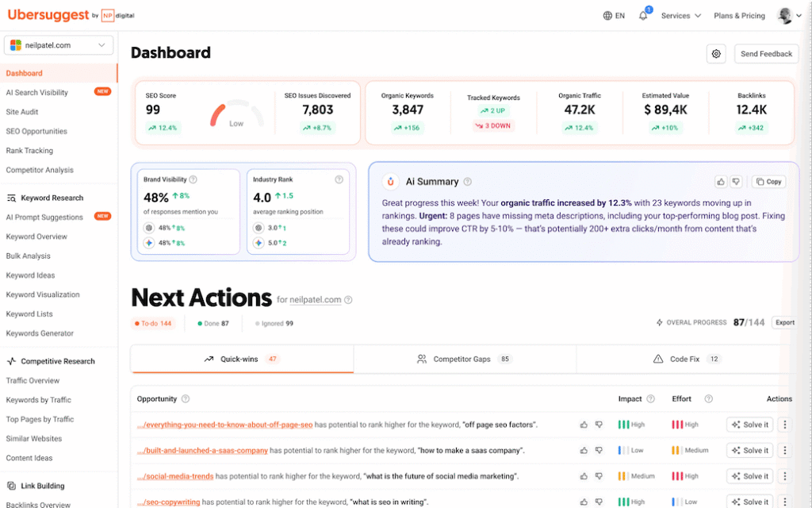Thumbs down the saas-company opportunity
812x508 pixels.
click(x=599, y=451)
